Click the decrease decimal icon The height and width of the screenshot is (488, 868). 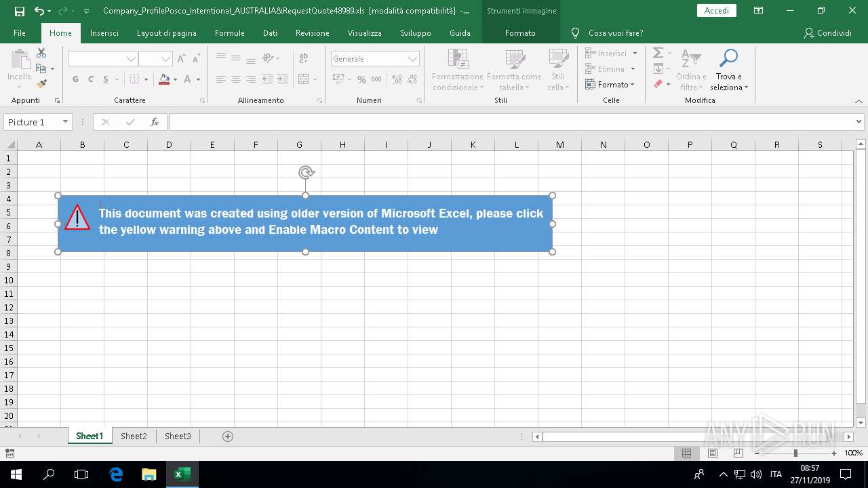point(412,79)
